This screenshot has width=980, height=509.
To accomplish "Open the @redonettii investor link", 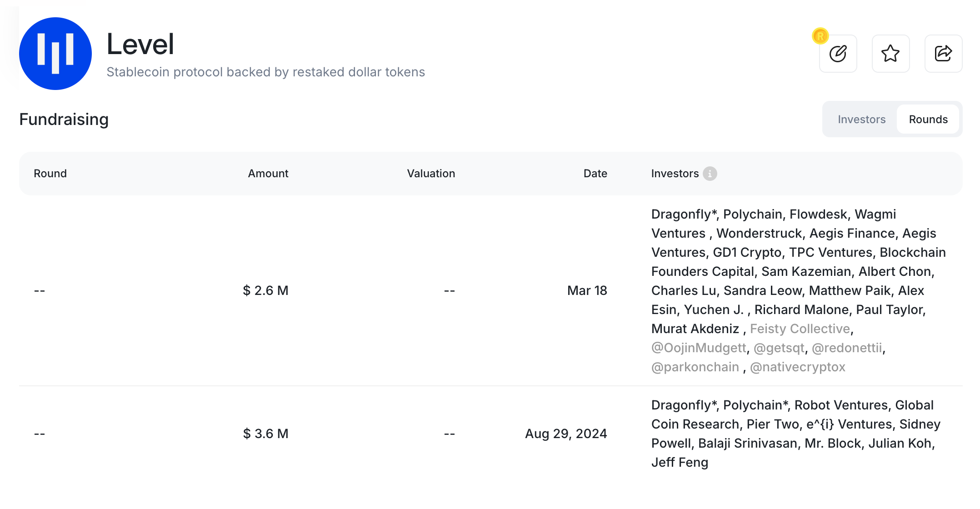I will pos(847,348).
